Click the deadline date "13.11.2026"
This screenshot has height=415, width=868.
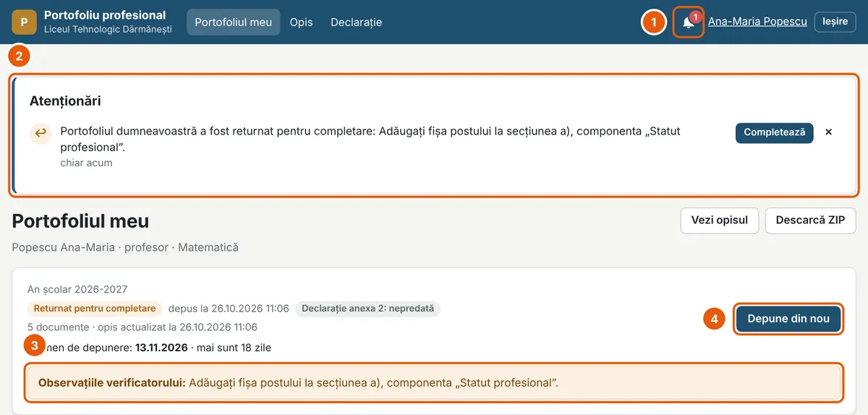pyautogui.click(x=161, y=348)
